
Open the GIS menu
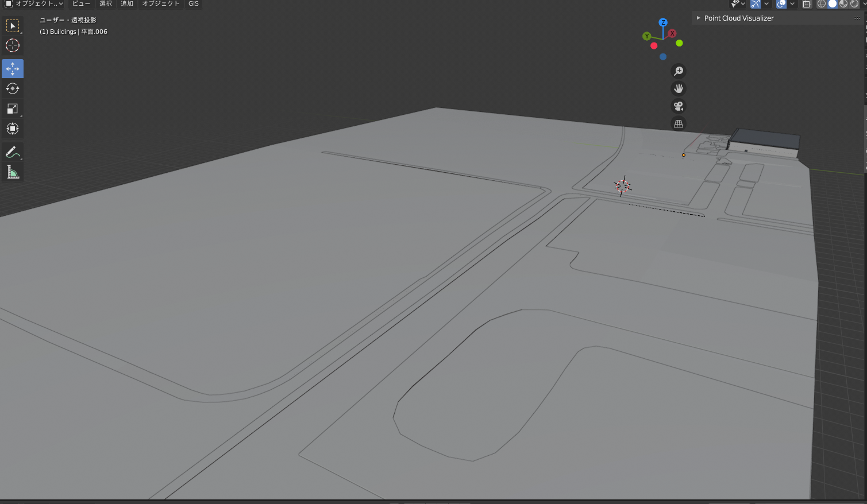[x=194, y=4]
